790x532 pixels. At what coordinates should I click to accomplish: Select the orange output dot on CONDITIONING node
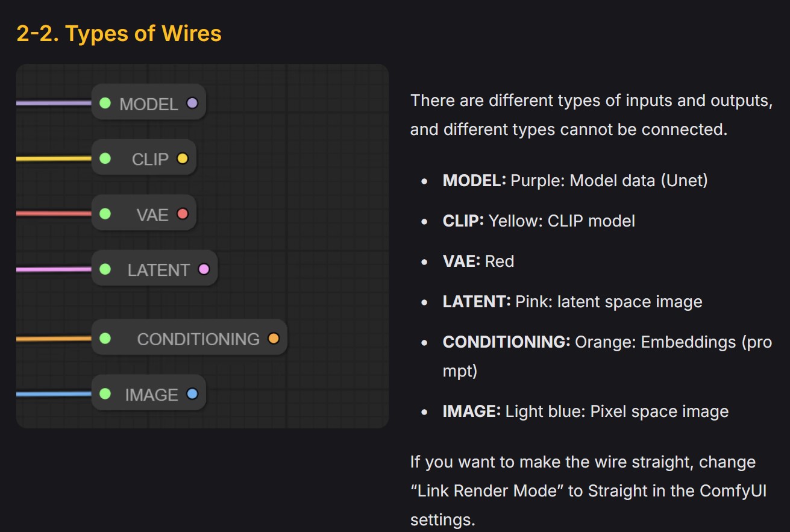click(x=274, y=338)
